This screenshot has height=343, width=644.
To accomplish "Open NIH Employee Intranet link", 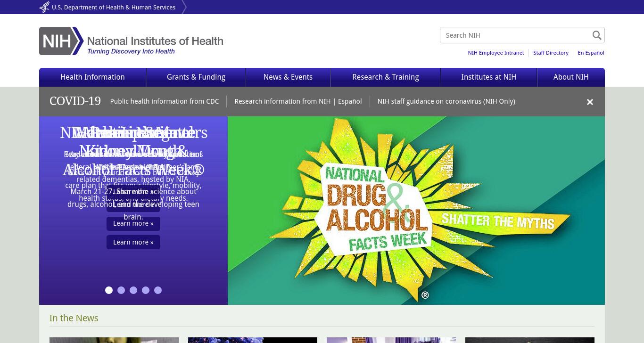I will point(495,53).
